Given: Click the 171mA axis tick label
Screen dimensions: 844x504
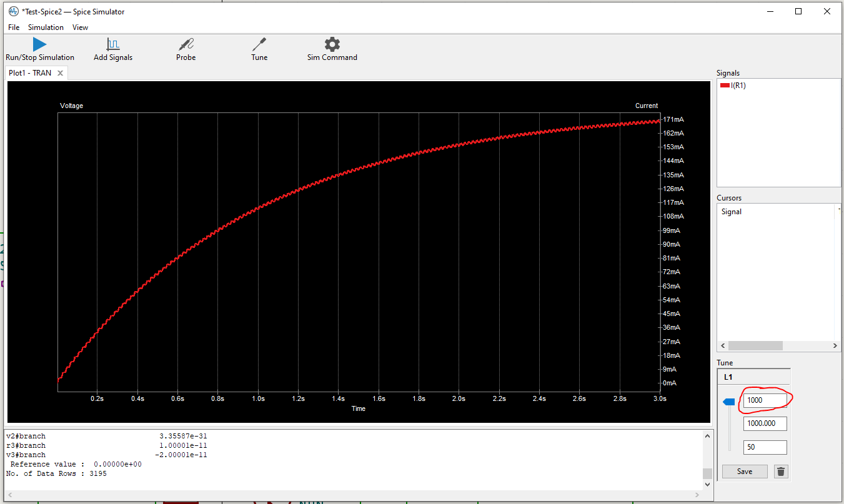Looking at the screenshot, I should click(x=673, y=119).
